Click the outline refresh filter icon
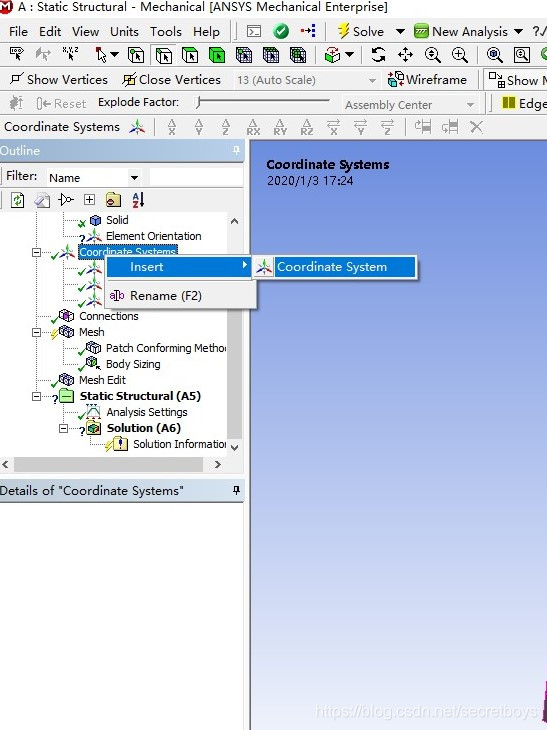The height and width of the screenshot is (730, 547). click(18, 200)
